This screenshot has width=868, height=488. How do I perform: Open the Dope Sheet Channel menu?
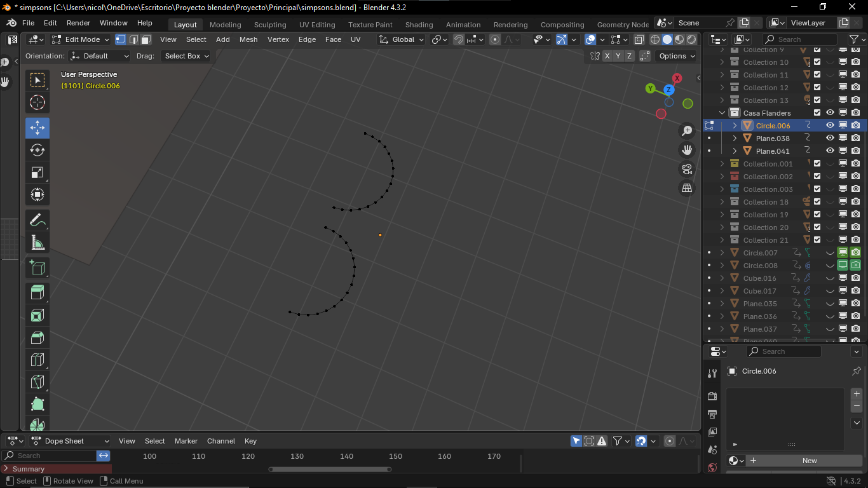221,441
